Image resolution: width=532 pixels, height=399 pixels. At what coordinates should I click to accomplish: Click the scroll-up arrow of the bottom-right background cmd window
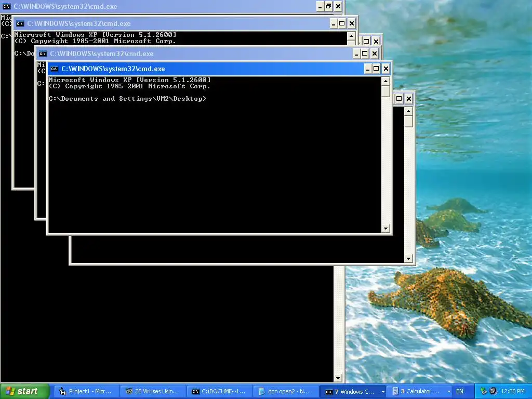pyautogui.click(x=408, y=111)
